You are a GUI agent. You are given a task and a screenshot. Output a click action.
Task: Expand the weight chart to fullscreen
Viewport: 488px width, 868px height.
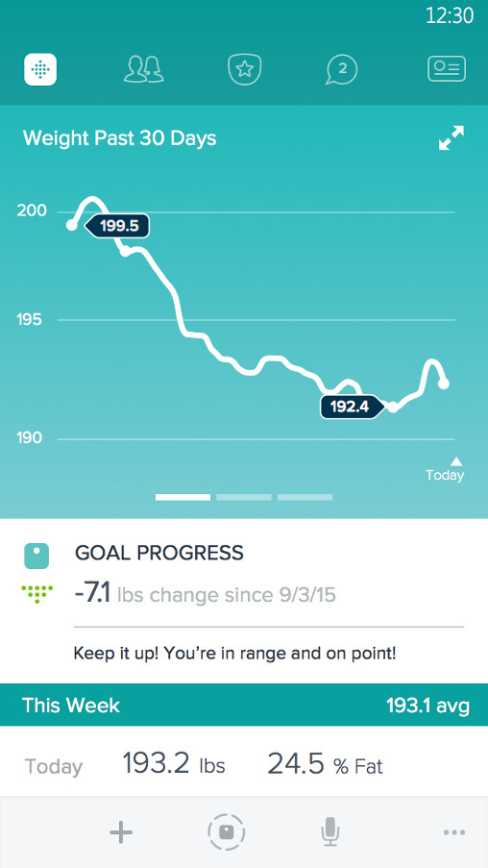pyautogui.click(x=451, y=137)
